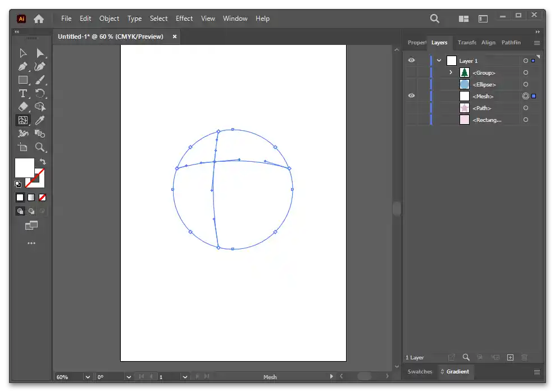Toggle visibility of the Mesh object

click(412, 96)
